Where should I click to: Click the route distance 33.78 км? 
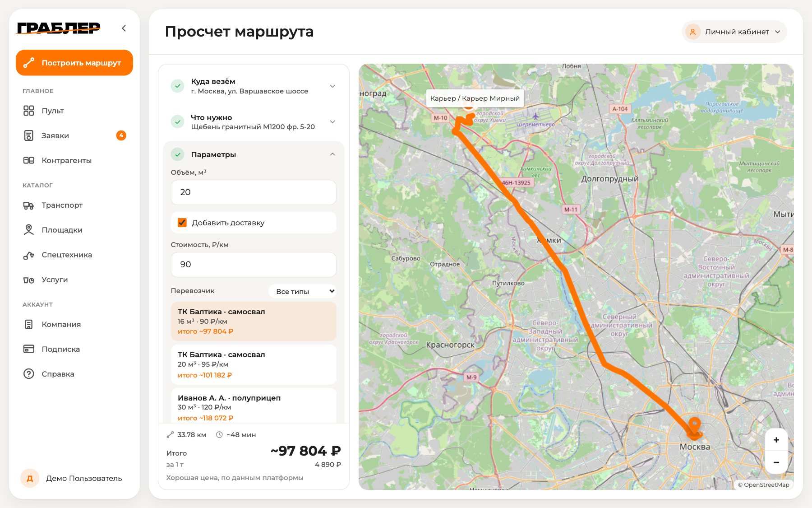[x=186, y=435]
